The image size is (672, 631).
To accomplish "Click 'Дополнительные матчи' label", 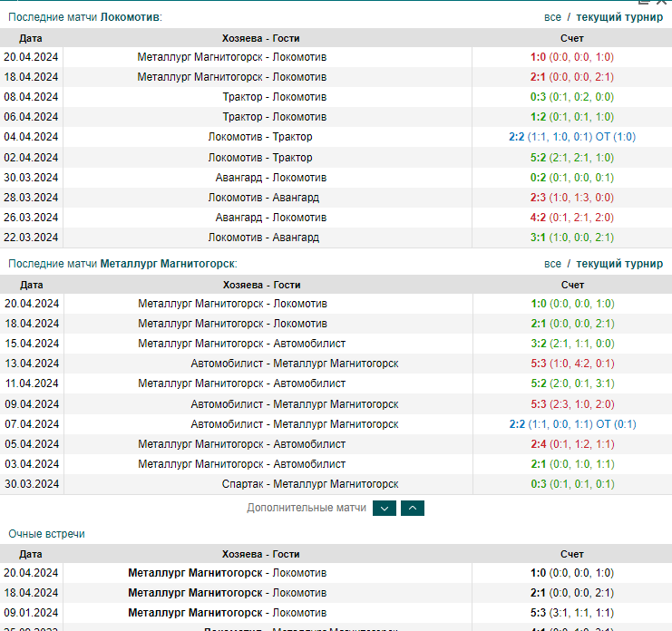I will 307,508.
